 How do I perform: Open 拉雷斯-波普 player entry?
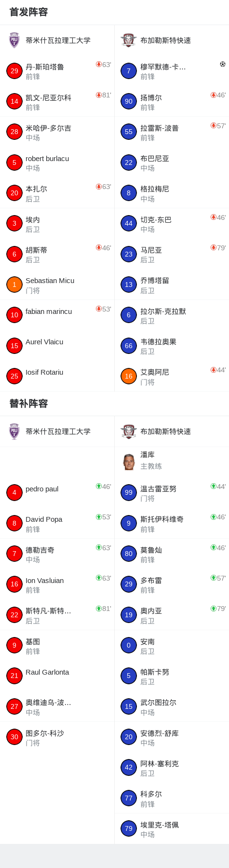click(x=172, y=132)
